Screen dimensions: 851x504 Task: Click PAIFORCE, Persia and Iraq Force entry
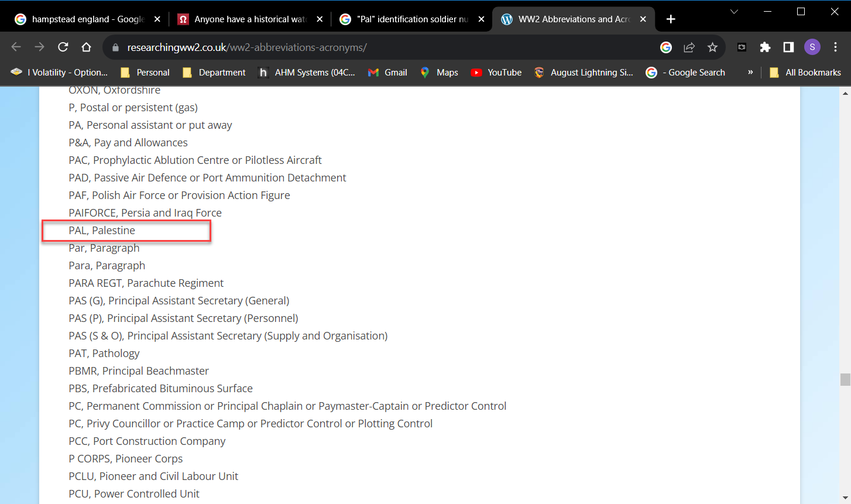pyautogui.click(x=145, y=213)
